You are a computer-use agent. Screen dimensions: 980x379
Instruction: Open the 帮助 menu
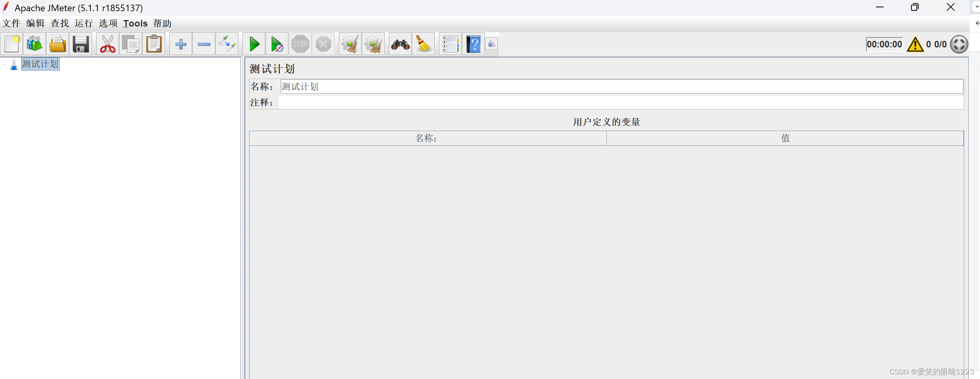[x=162, y=24]
